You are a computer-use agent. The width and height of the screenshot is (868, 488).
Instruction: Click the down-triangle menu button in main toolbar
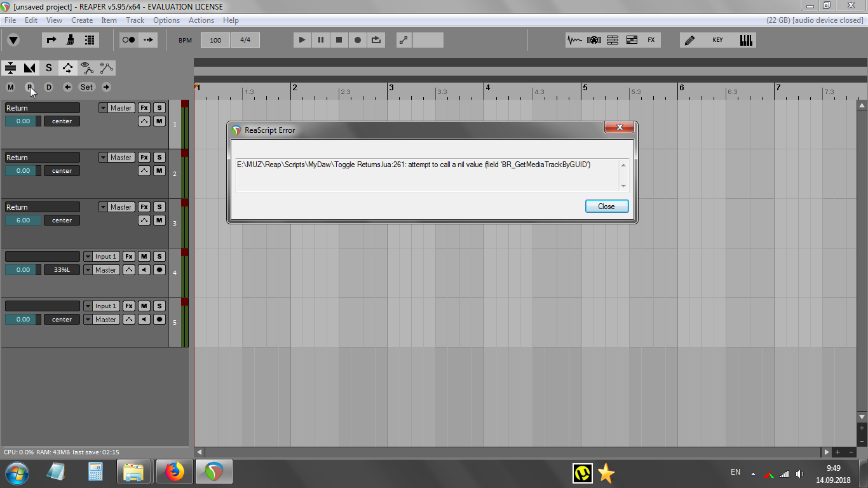pos(13,40)
